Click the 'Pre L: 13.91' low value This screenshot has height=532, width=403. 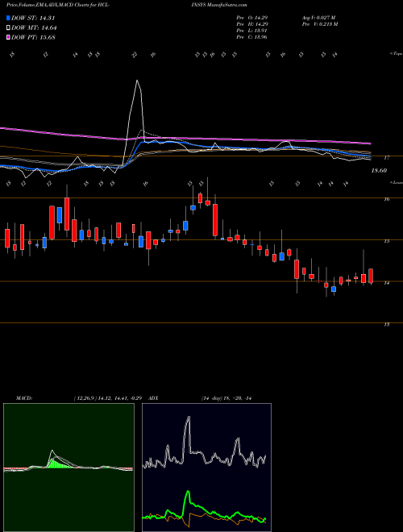253,31
